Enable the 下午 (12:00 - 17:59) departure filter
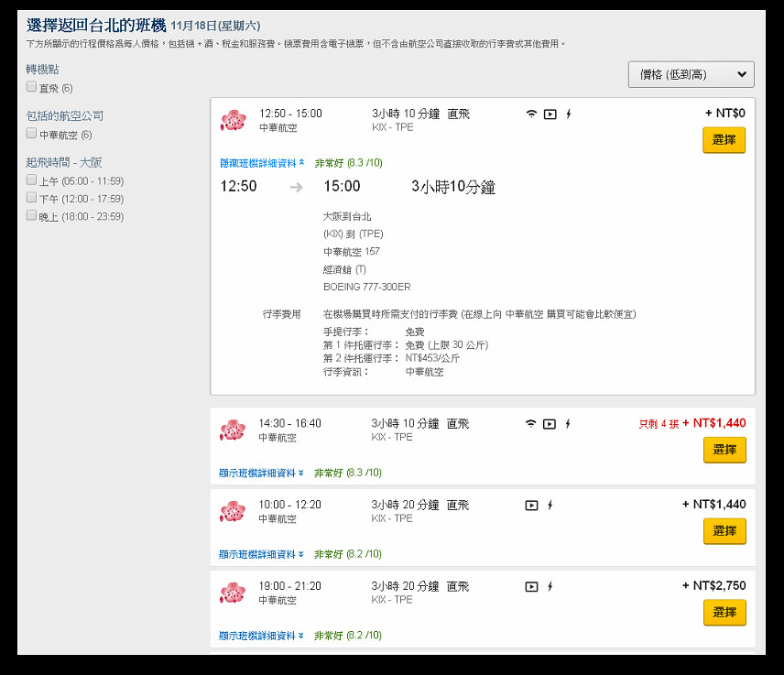The image size is (784, 675). 31,198
